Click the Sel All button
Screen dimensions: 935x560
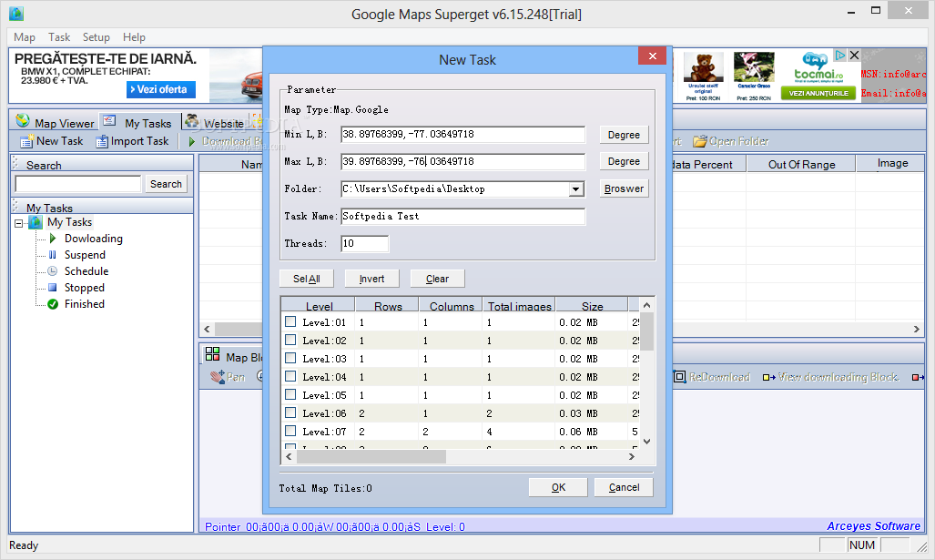[307, 279]
